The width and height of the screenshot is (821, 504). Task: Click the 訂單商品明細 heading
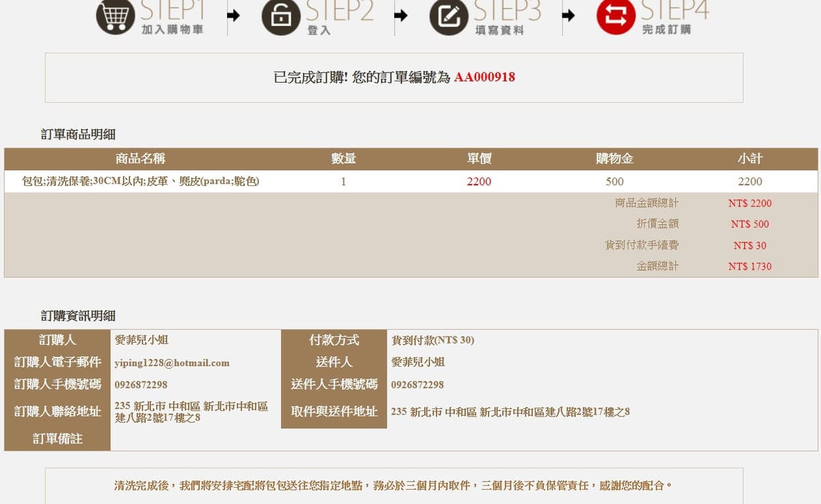coord(78,135)
